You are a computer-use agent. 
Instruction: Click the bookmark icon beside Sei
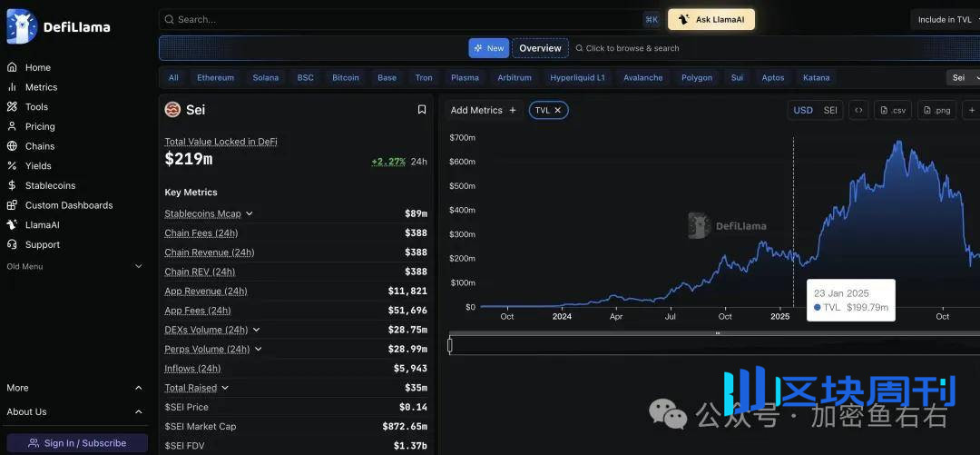pos(422,110)
